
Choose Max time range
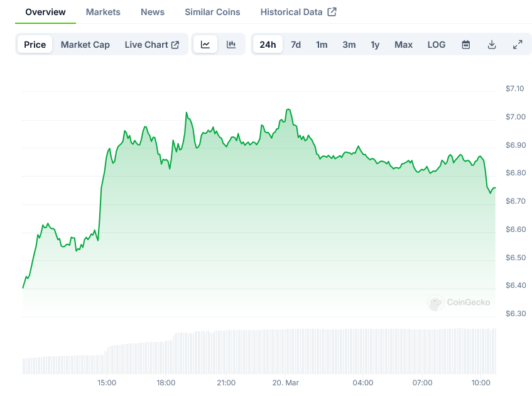click(404, 45)
